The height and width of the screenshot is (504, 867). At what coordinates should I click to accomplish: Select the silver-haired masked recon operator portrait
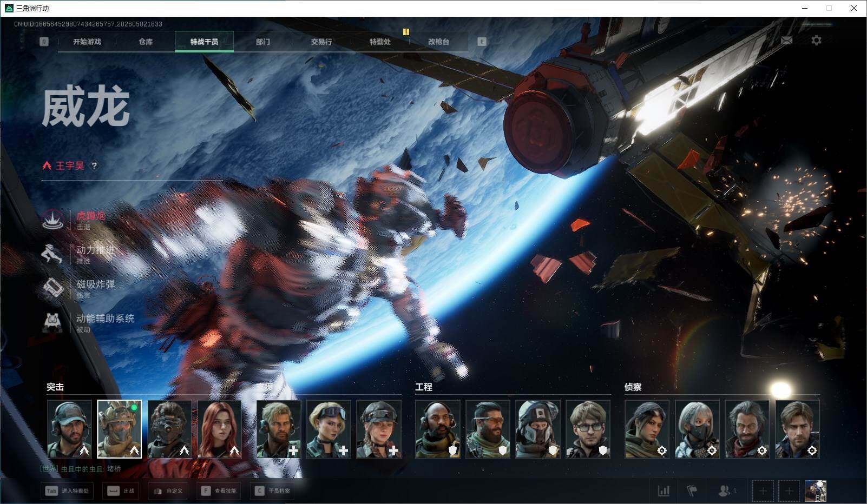pos(697,429)
